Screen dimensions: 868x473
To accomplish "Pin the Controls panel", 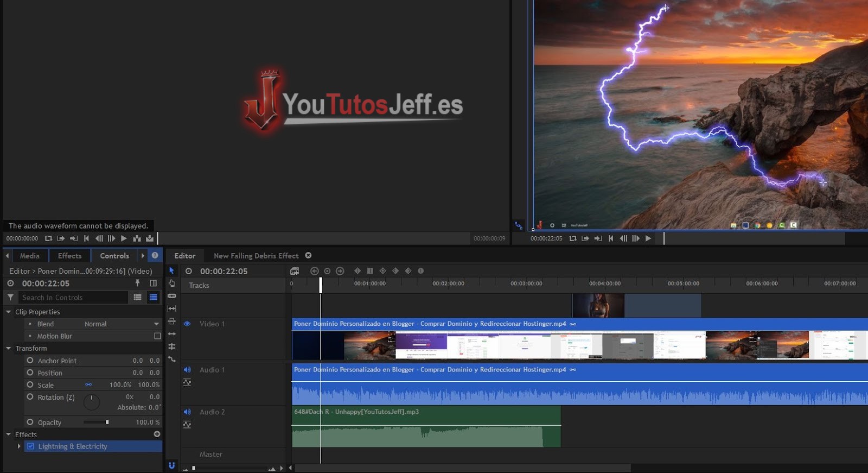I will [x=137, y=283].
